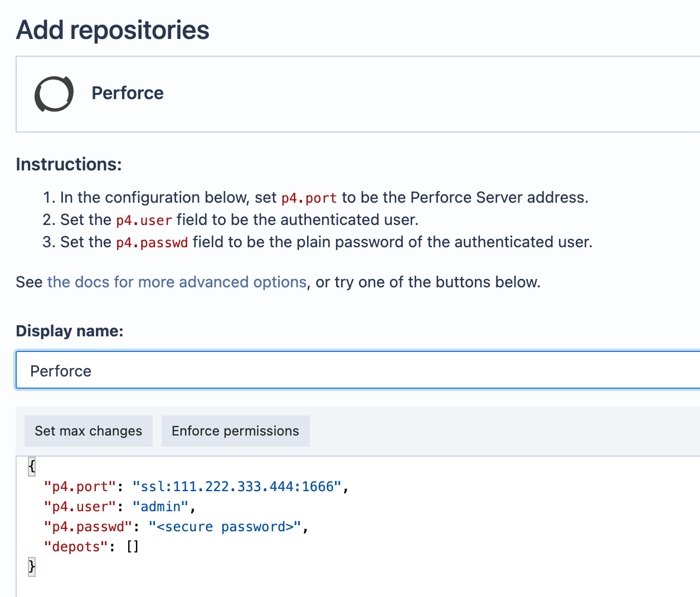The height and width of the screenshot is (597, 700).
Task: Click the "depots" key in the JSON editor
Action: coord(75,547)
